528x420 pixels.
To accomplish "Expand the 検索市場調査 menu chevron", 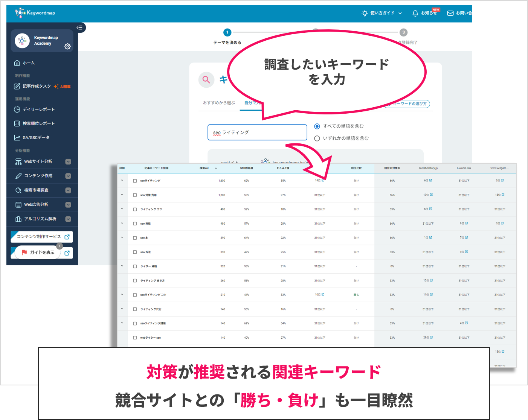I will click(68, 190).
